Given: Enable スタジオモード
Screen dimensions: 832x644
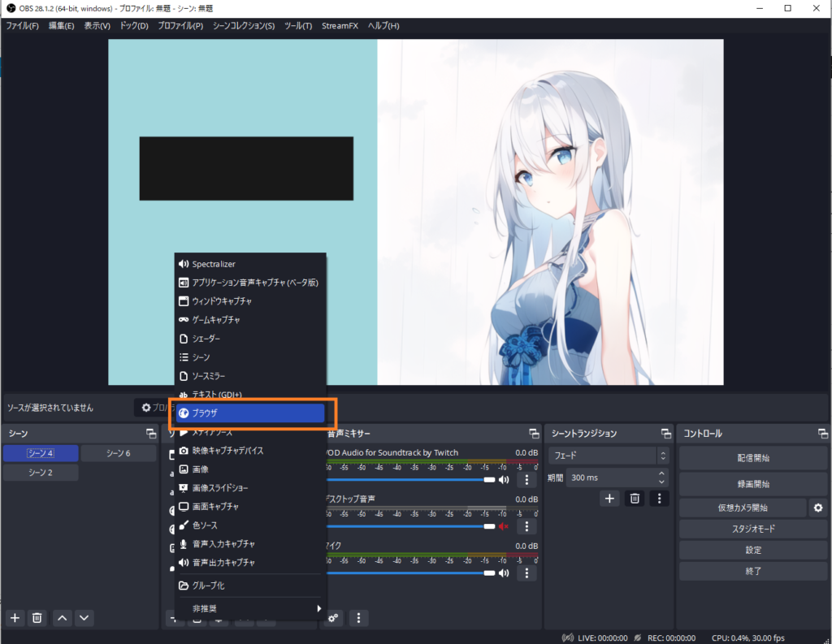Looking at the screenshot, I should (753, 529).
